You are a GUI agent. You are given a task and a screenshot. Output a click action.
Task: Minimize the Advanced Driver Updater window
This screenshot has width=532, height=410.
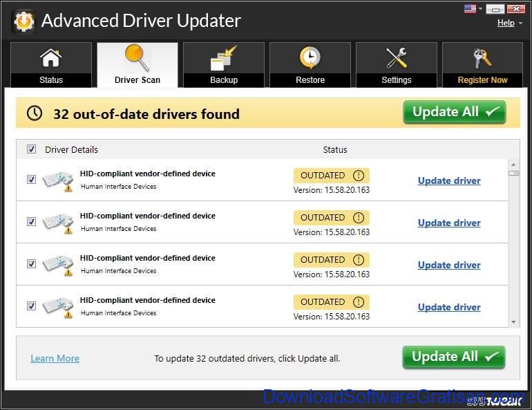(x=495, y=9)
